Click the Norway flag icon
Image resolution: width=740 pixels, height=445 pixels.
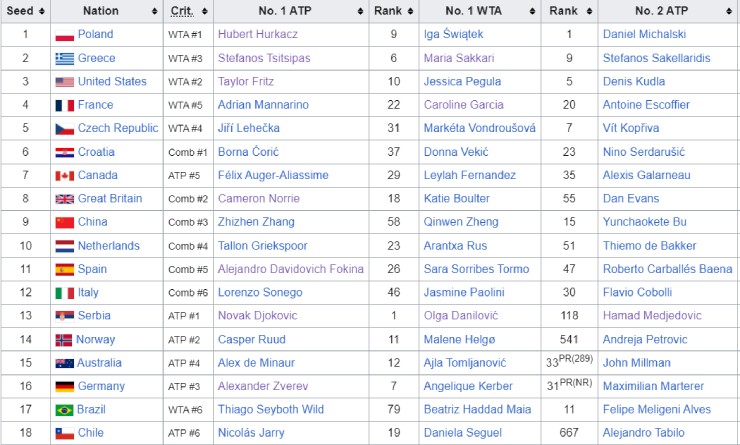point(64,340)
